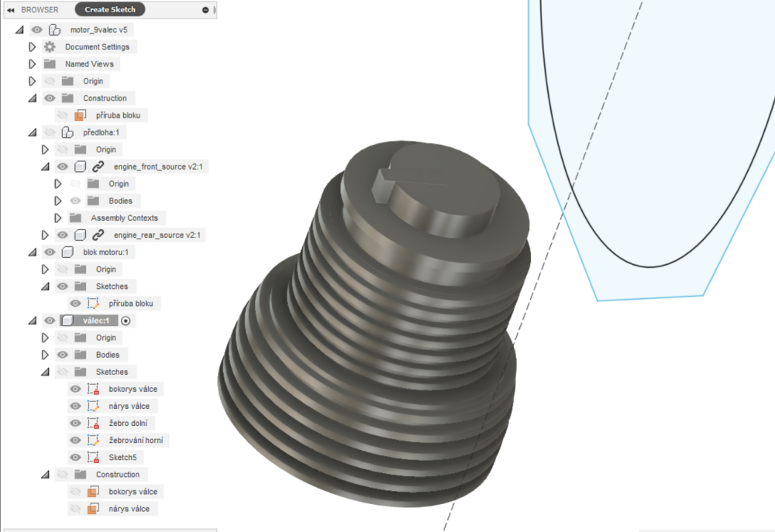Click the sketch icon next to Sketch5

click(93, 458)
